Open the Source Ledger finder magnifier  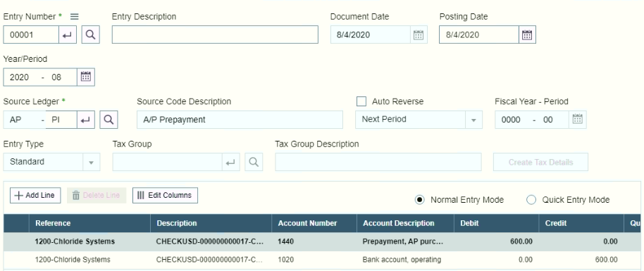click(x=109, y=120)
